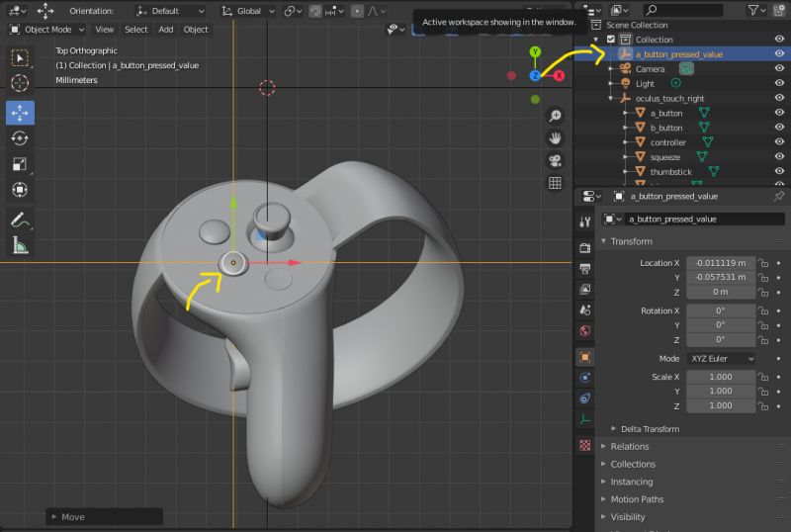Click the object name field
The image size is (791, 532).
pyautogui.click(x=704, y=220)
